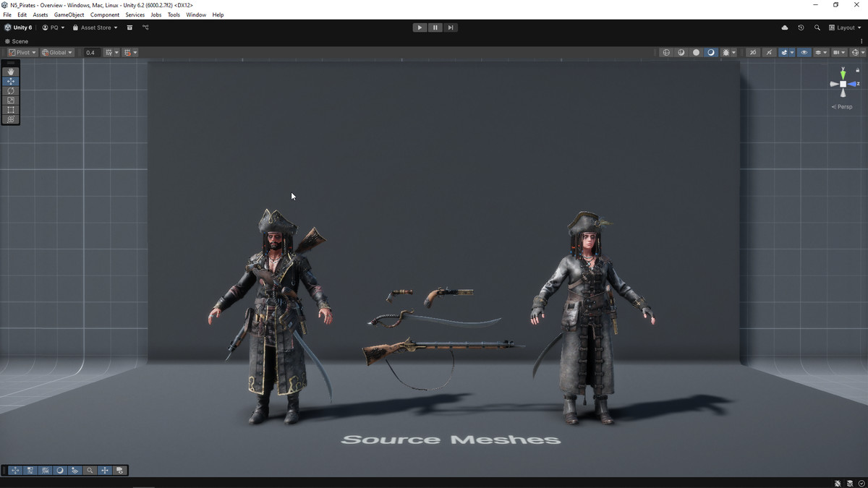Viewport: 868px width, 488px height.
Task: Open the scene camera settings dropdown
Action: (839, 52)
